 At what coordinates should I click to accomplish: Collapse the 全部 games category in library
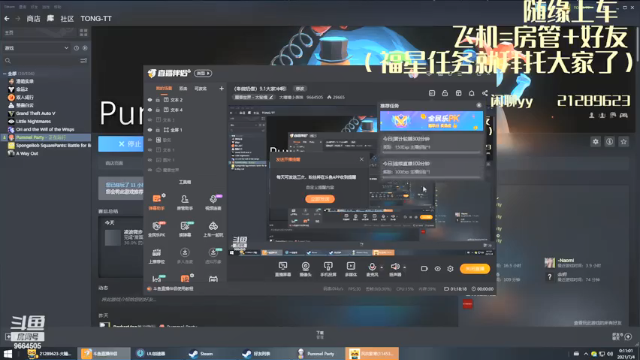click(x=4, y=73)
